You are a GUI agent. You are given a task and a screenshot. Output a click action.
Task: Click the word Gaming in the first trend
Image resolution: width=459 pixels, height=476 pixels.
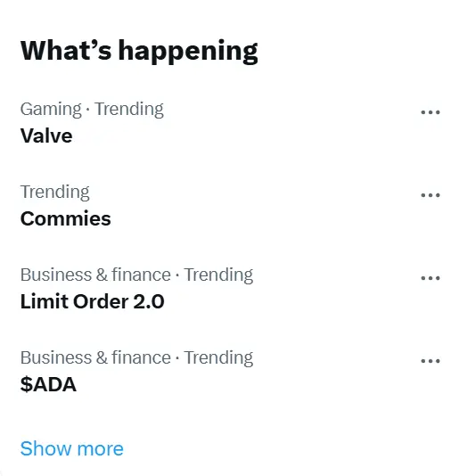click(51, 110)
